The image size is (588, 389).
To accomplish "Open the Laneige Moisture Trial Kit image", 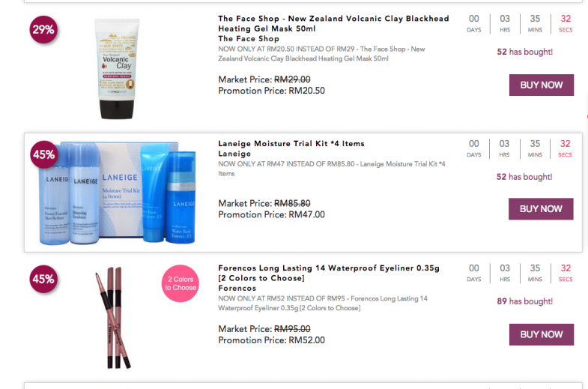I will (x=118, y=193).
